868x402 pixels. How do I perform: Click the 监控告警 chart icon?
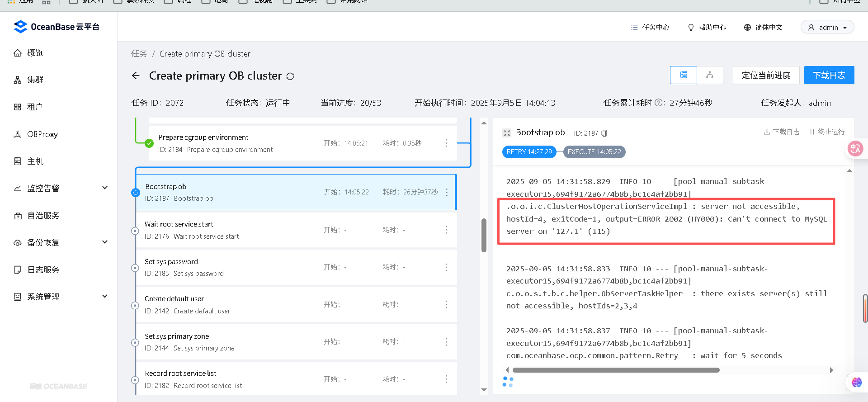[x=18, y=189]
